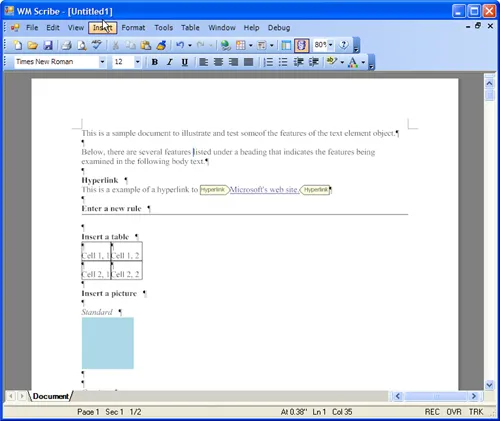This screenshot has height=421, width=500.
Task: Open the Table menu
Action: click(x=190, y=28)
